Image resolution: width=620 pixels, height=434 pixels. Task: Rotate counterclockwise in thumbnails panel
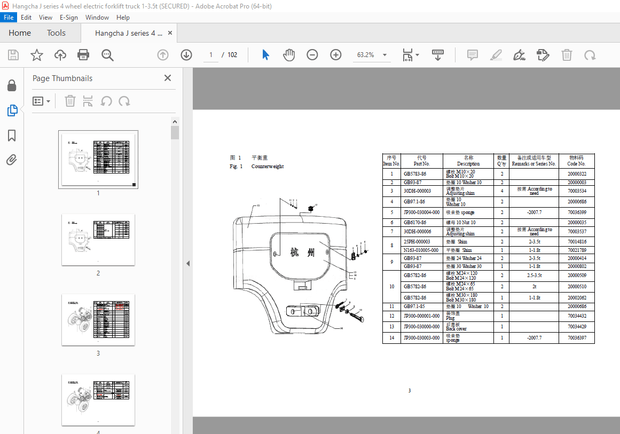pos(106,101)
